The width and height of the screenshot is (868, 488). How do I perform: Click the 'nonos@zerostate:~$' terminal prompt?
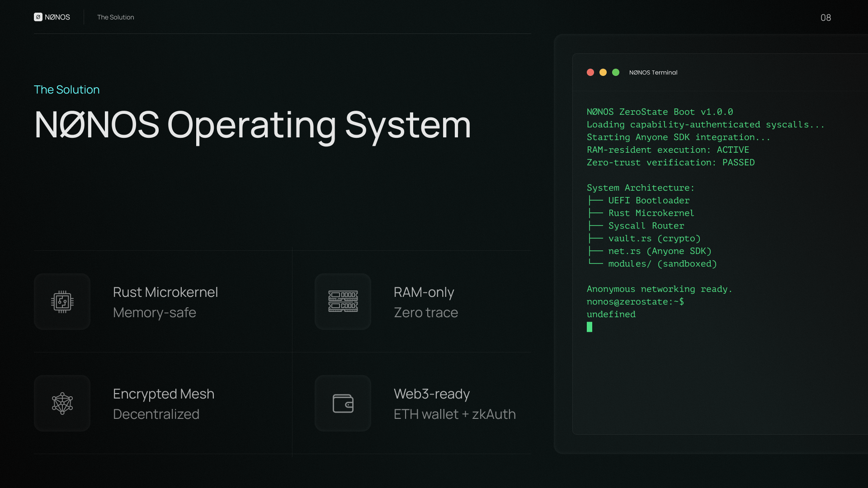pos(635,301)
